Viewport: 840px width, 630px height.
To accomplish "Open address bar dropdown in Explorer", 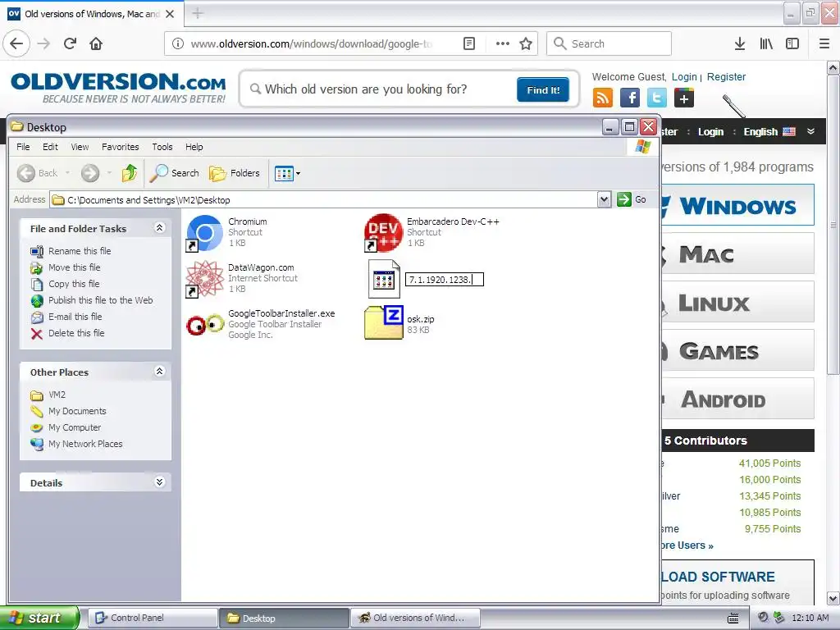I will pos(604,200).
